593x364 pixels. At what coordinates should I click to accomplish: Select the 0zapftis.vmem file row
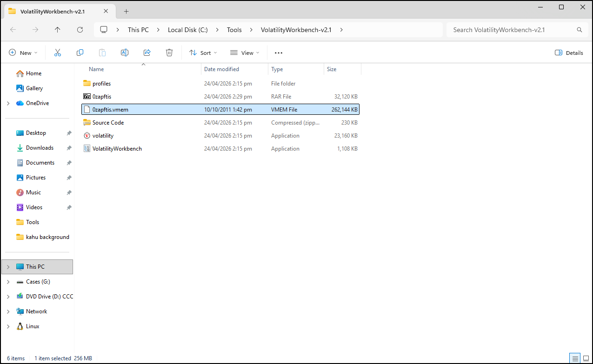tap(220, 110)
